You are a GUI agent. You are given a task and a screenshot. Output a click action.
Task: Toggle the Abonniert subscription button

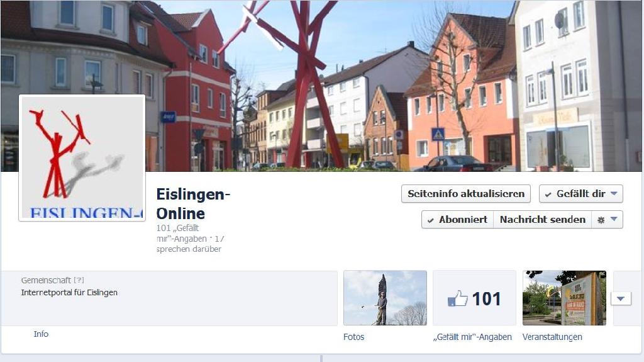(457, 220)
